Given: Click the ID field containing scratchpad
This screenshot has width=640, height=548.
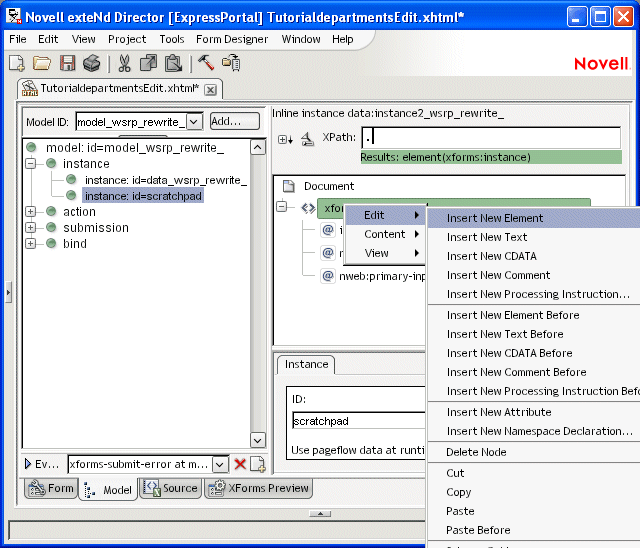Looking at the screenshot, I should (x=358, y=421).
